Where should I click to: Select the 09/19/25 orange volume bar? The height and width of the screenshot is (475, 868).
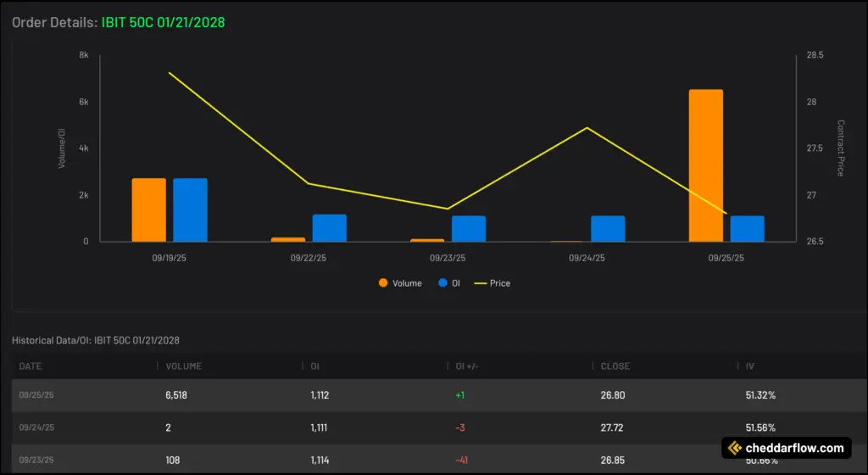(149, 210)
